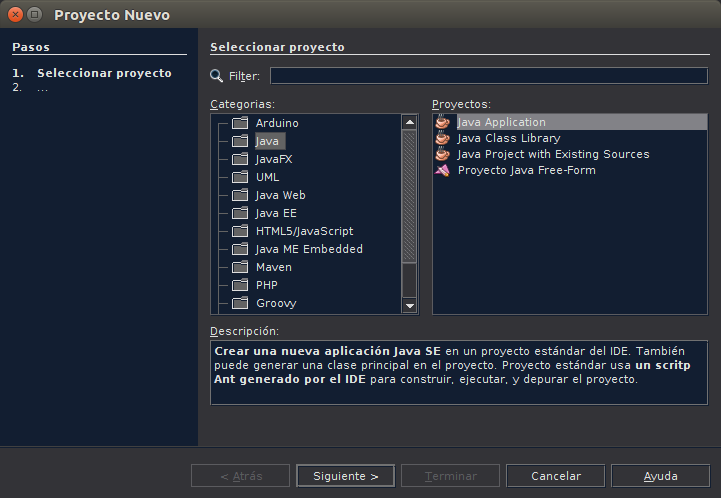
Task: Choose Java Project with Existing Sources
Action: (x=553, y=154)
